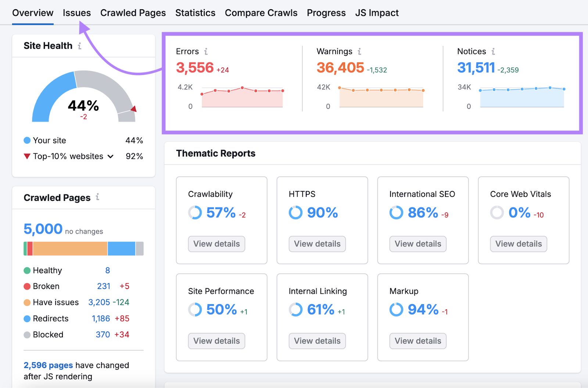The image size is (588, 388).
Task: Click the Errors info icon
Action: (x=206, y=51)
